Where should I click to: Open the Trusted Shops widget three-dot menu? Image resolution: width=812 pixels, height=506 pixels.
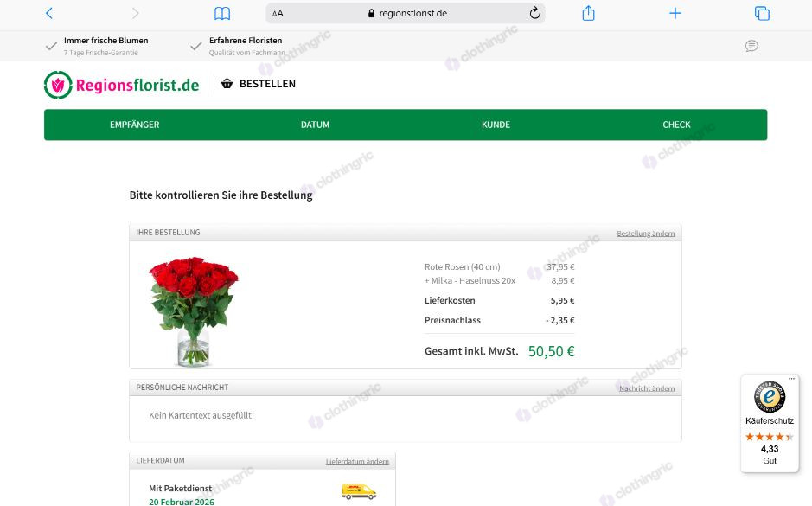pos(791,379)
